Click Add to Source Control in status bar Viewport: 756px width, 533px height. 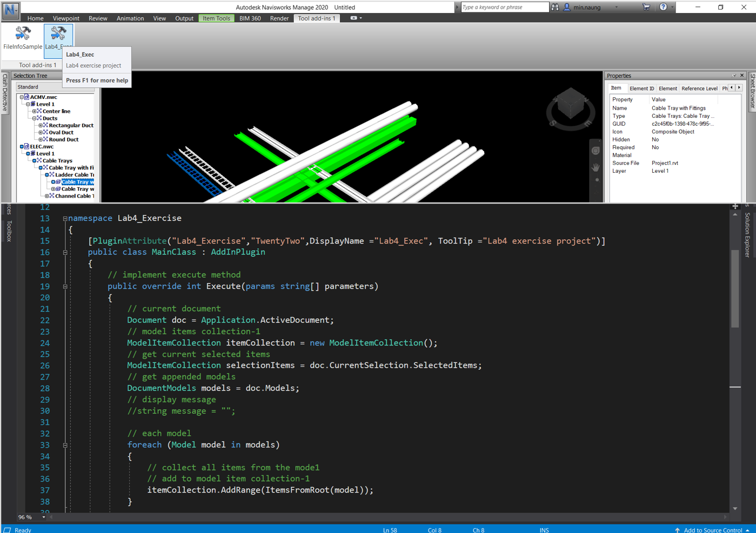coord(712,530)
